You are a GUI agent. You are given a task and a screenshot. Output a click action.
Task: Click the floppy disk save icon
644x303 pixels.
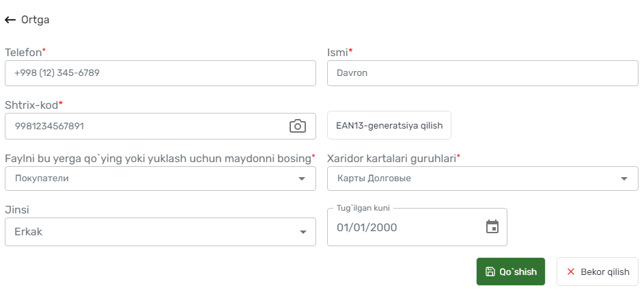pos(490,272)
